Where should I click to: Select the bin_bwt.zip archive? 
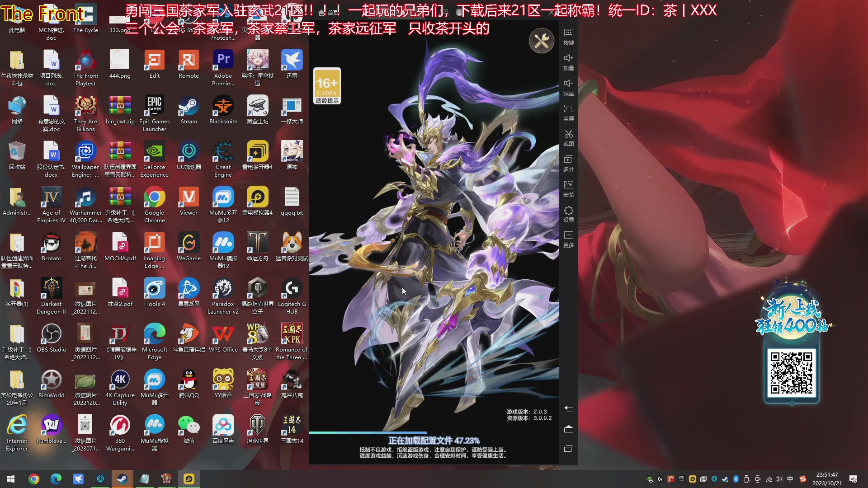(x=120, y=110)
